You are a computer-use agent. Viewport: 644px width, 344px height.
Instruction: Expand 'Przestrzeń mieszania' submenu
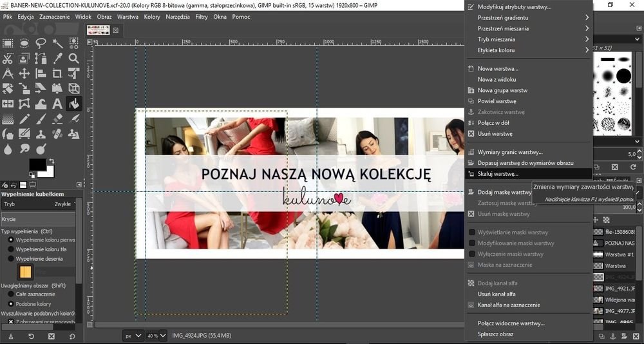coord(528,28)
